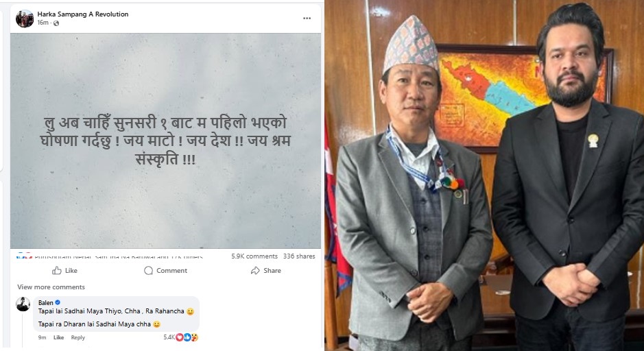Like Balen's comment

[x=59, y=337]
